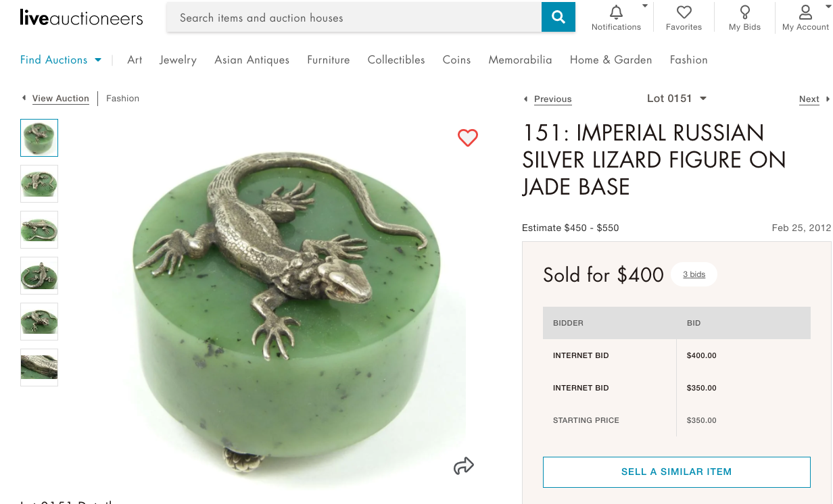Screen dimensions: 833x504
Task: Open the Notifications bell icon
Action: 616,13
